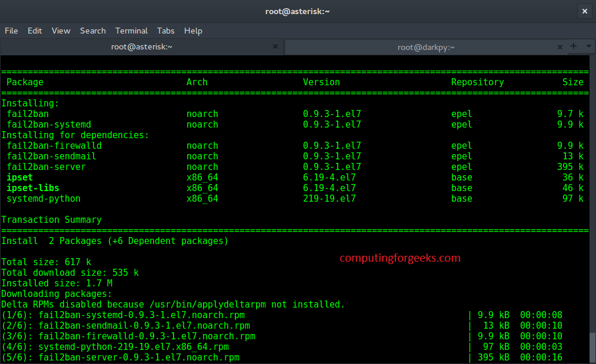Click the 'ipset-libs' package name

[x=33, y=188]
